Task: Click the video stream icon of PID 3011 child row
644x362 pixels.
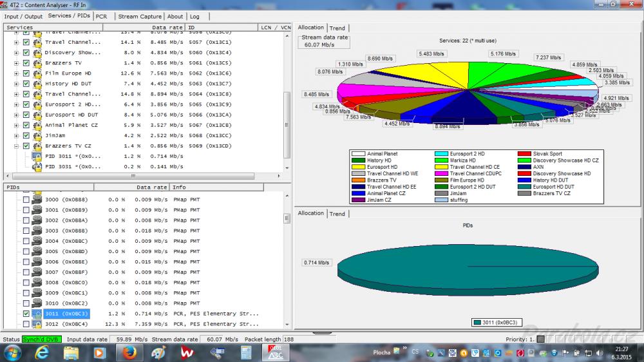Action: 37,156
